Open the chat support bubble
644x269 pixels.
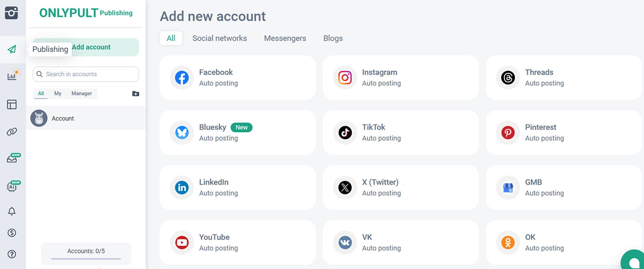pyautogui.click(x=634, y=262)
